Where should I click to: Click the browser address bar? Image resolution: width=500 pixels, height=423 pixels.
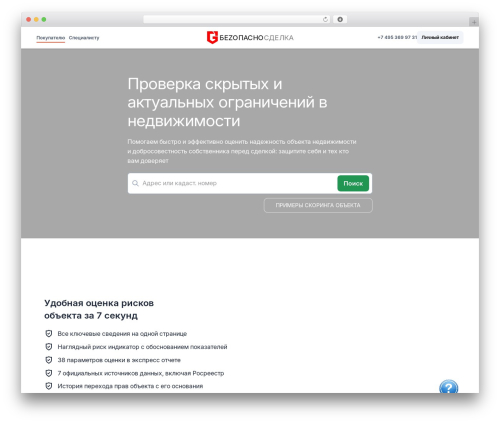pyautogui.click(x=237, y=20)
